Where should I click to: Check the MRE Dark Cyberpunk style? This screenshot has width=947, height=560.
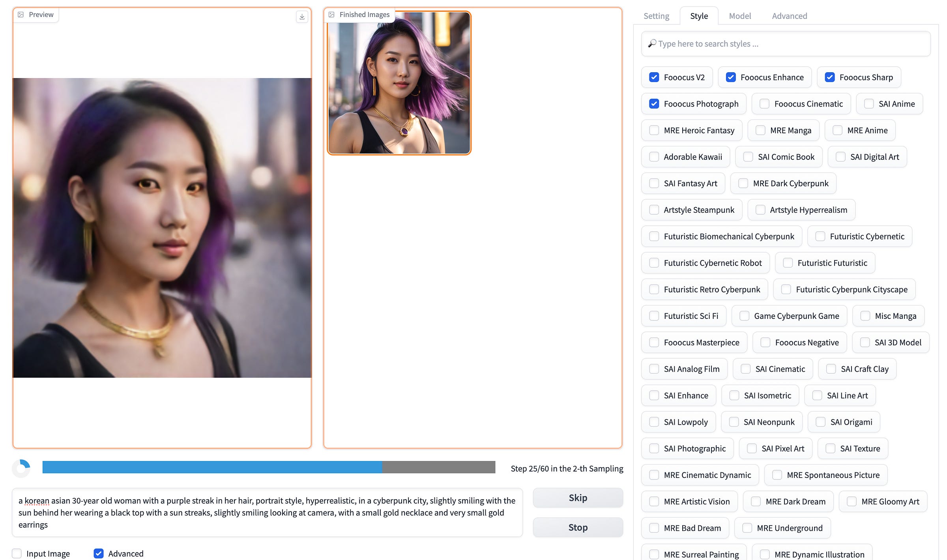pos(743,184)
